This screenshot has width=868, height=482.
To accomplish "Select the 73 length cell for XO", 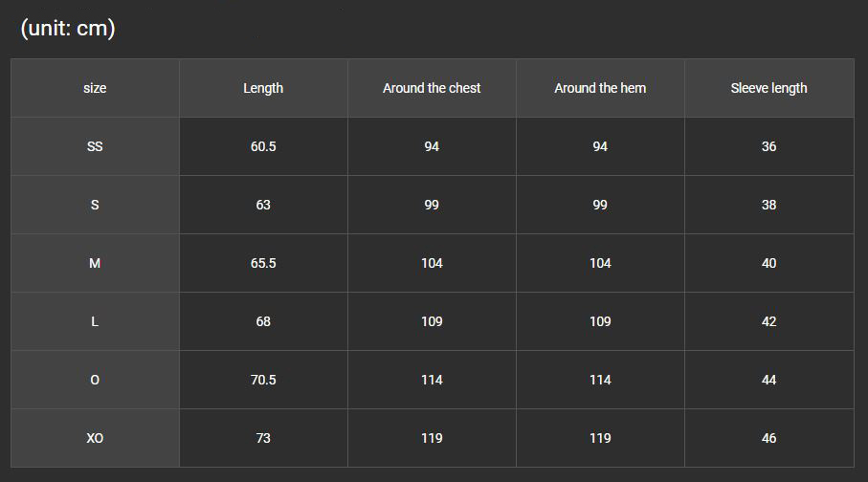I will coord(263,438).
